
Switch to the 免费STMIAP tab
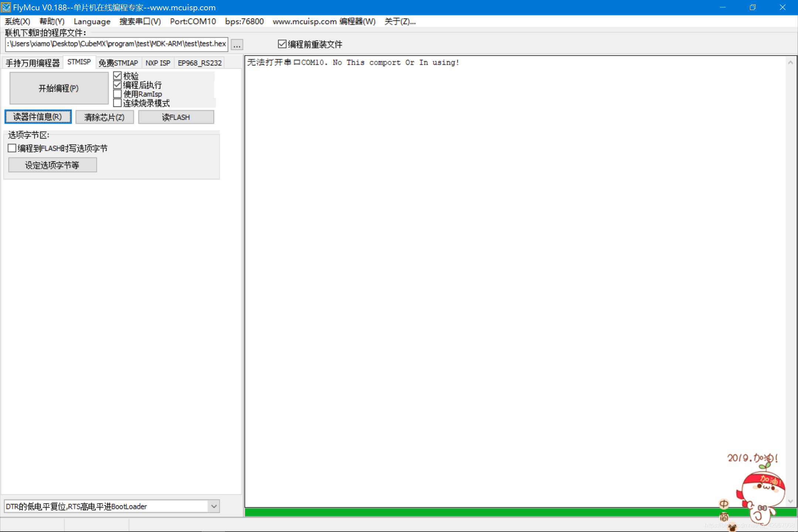pos(118,63)
